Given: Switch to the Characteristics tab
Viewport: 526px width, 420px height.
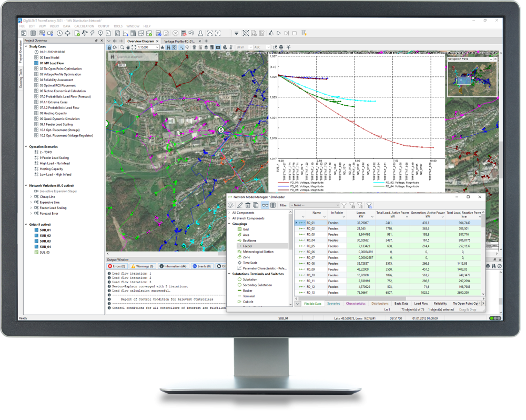Looking at the screenshot, I should [356, 304].
